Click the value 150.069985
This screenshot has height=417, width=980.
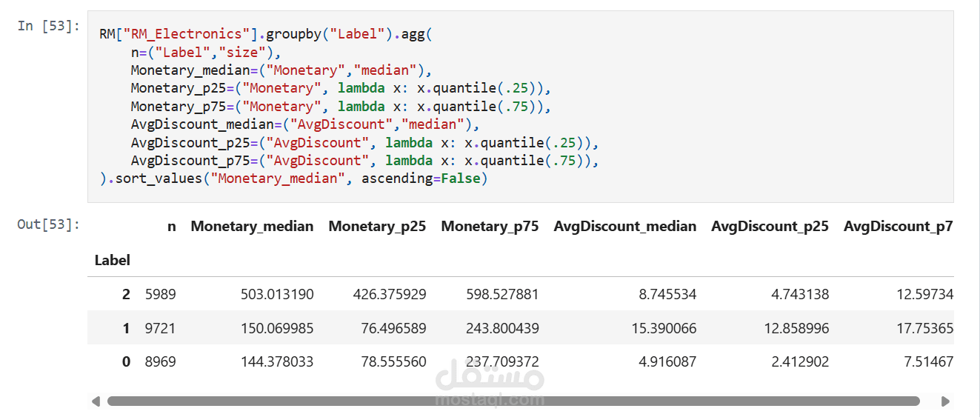(277, 328)
